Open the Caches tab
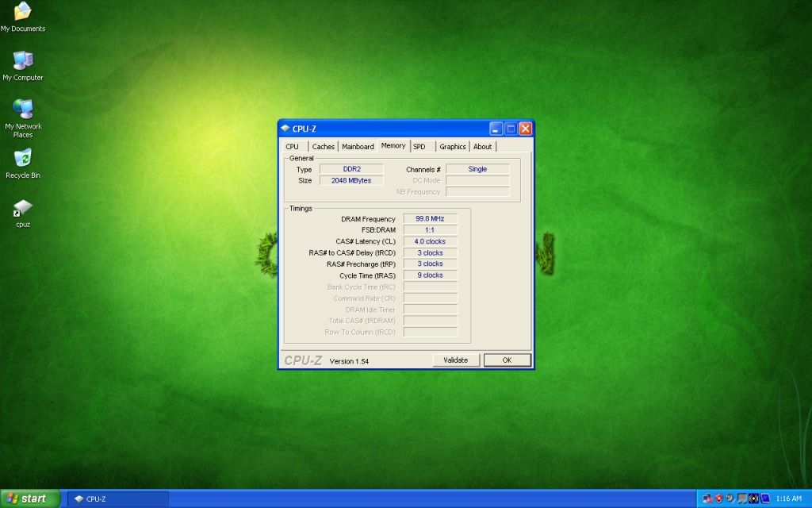 click(x=324, y=147)
